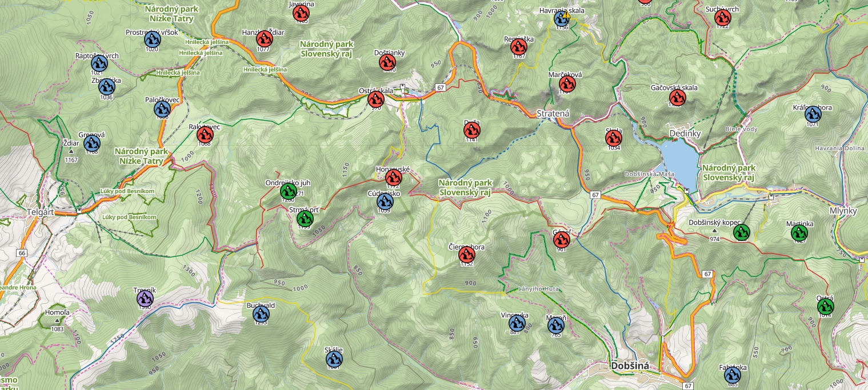Click the road 66 shield near Telgárt
Image resolution: width=868 pixels, height=390 pixels.
point(22,252)
